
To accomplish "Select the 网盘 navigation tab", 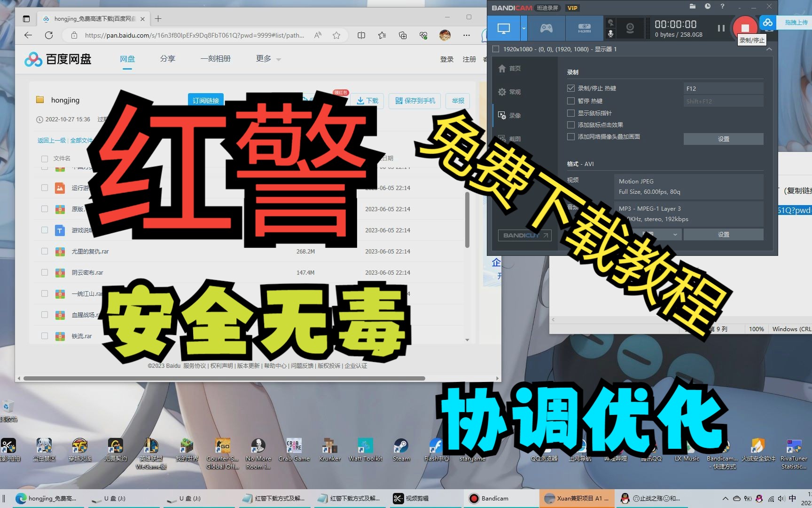I will 127,59.
